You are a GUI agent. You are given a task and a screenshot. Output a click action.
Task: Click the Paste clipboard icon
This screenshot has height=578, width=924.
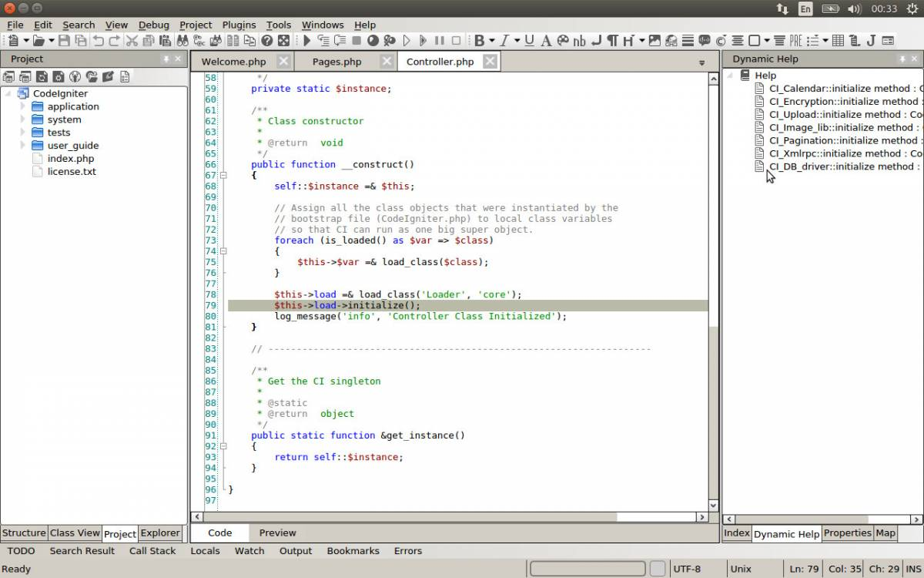click(166, 41)
